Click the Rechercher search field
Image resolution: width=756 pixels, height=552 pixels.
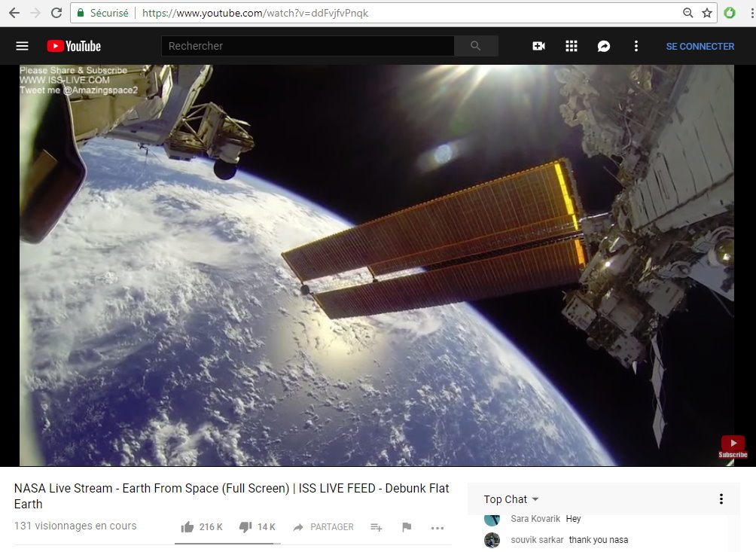tap(308, 46)
